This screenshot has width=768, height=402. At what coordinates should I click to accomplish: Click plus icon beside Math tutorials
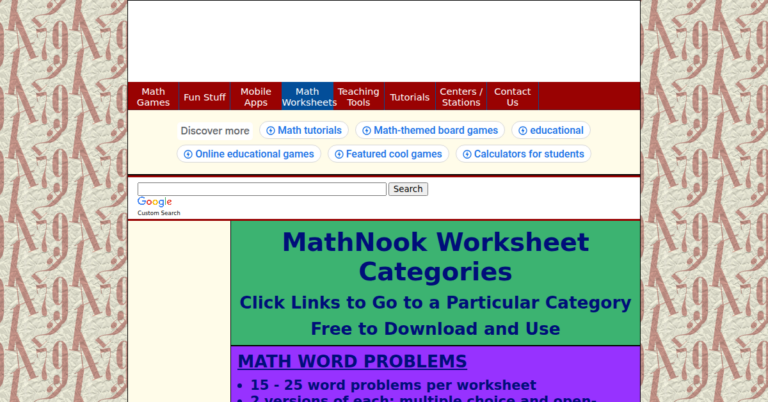click(x=270, y=131)
